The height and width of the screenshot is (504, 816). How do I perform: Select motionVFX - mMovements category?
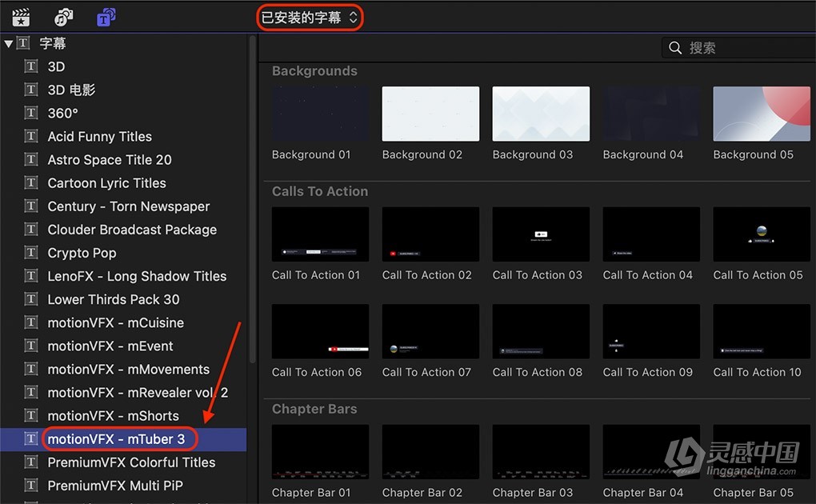[129, 370]
